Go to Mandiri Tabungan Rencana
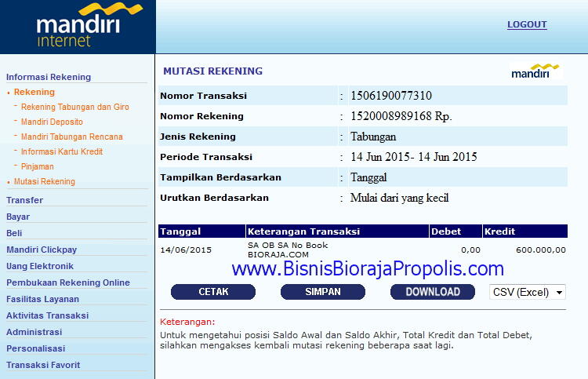 (71, 137)
